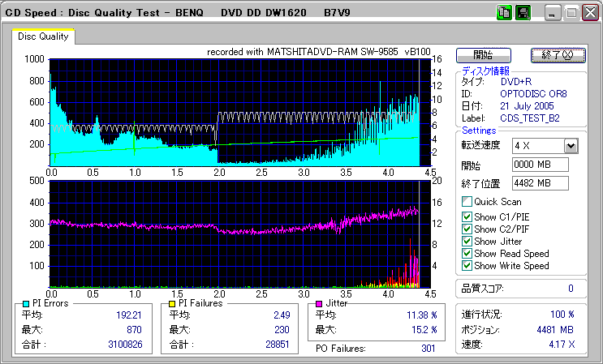This screenshot has height=364, width=603.
Task: Disable Show Jitter option
Action: tap(467, 241)
